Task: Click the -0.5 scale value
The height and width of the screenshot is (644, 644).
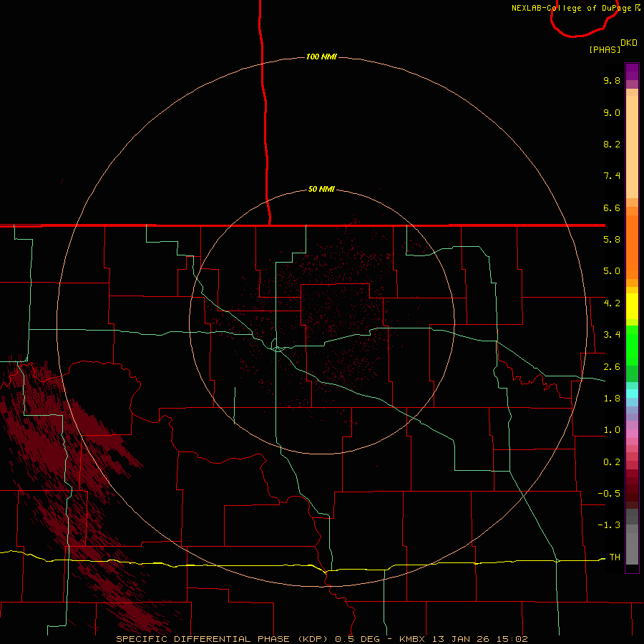Action: point(609,494)
